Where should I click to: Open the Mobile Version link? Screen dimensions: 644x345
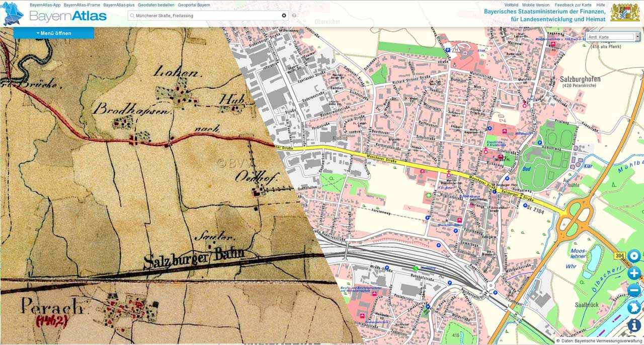536,5
